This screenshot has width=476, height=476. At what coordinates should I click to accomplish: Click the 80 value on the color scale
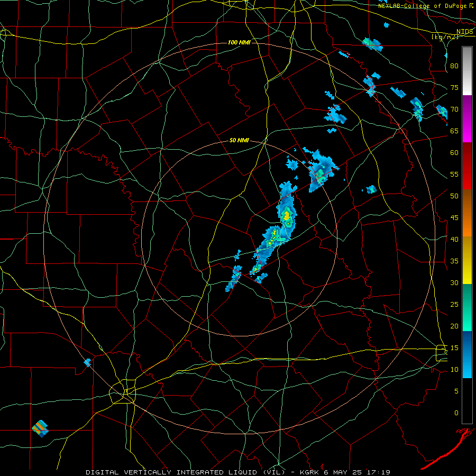click(454, 66)
